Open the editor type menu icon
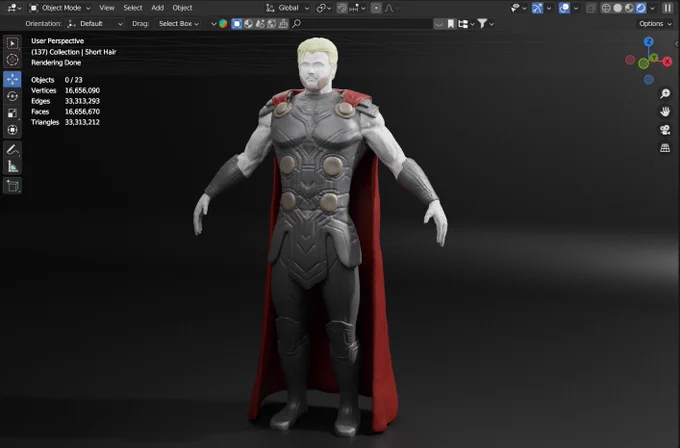 coord(14,8)
